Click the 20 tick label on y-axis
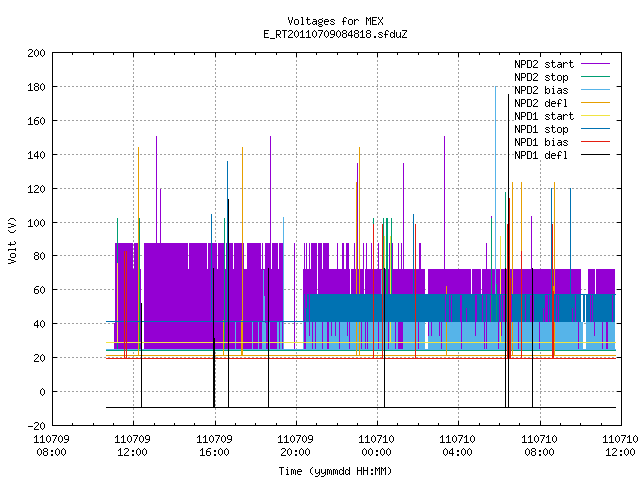This screenshot has height=480, width=640. tap(40, 358)
